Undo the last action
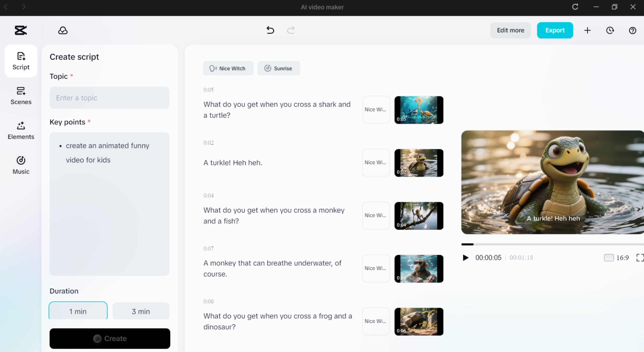Screen dimensions: 644x352 coord(270,30)
